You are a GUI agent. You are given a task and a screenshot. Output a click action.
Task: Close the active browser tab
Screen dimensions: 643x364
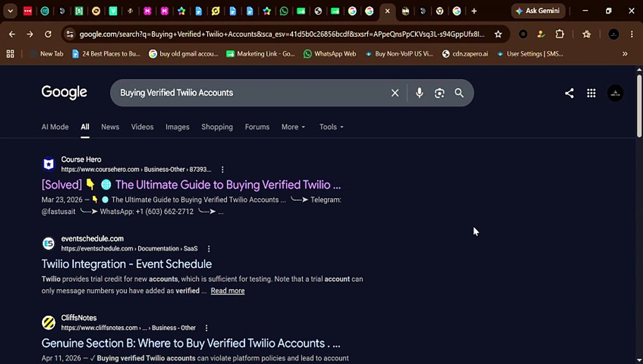coord(387,11)
